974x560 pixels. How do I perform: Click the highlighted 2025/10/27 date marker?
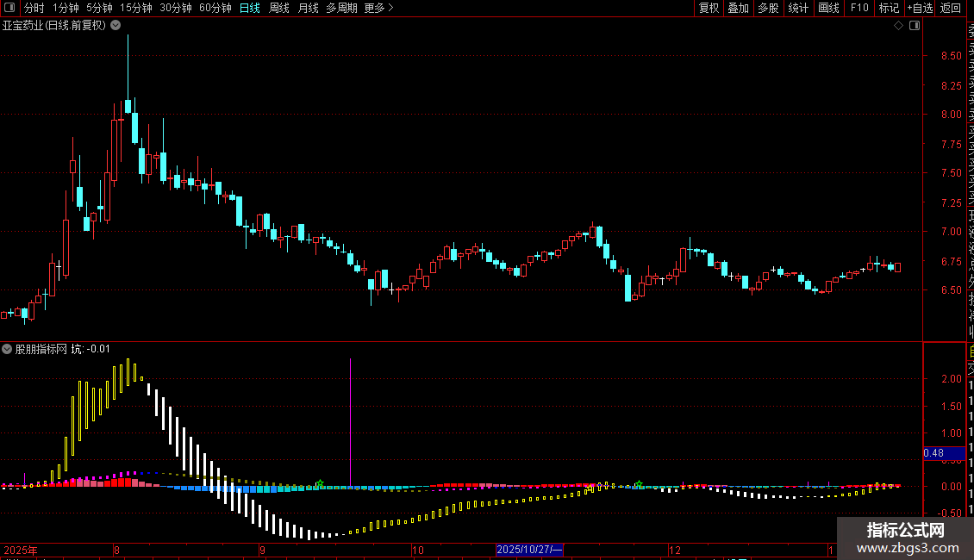click(x=529, y=550)
